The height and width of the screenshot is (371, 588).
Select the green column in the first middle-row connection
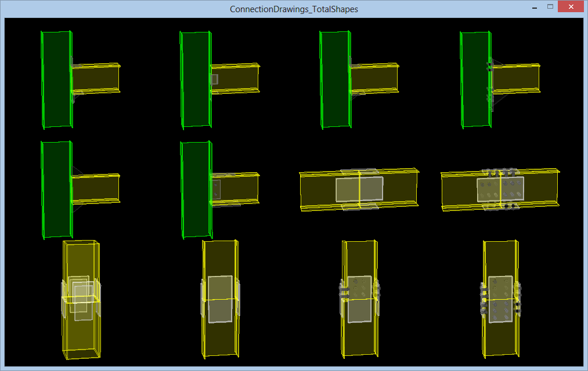[x=56, y=189]
